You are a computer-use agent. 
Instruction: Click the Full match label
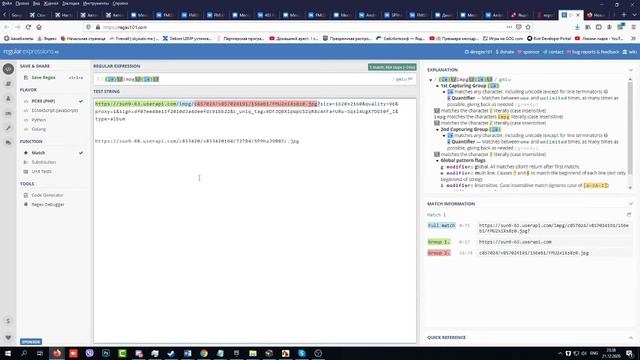(441, 225)
